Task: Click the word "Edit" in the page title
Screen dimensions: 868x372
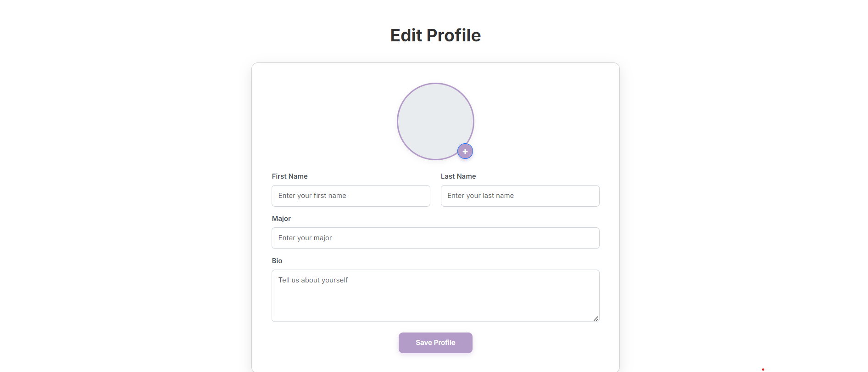Action: pos(406,35)
